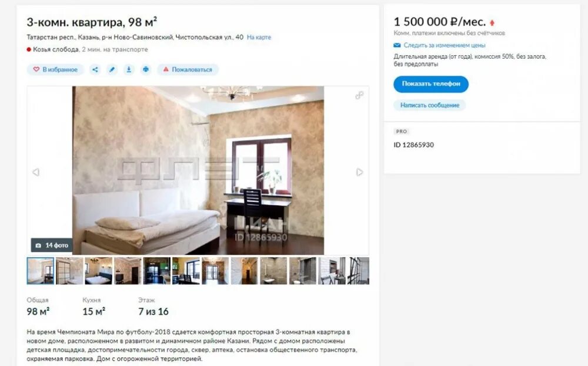Select the last thumbnail in the strip
Viewport: 588px width, 366px height.
[x=358, y=270]
